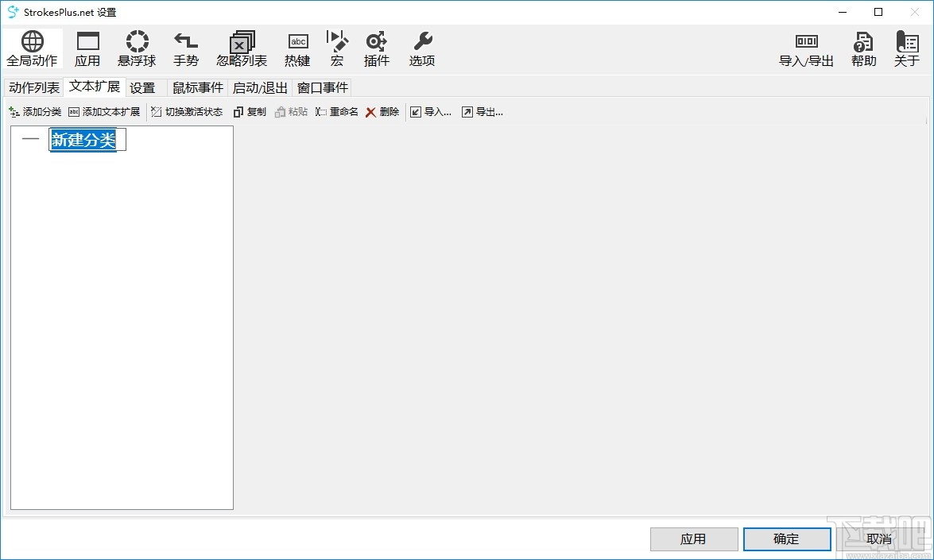This screenshot has width=934, height=560.
Task: Open the 忽略列表 (Ignore List) panel
Action: point(241,48)
